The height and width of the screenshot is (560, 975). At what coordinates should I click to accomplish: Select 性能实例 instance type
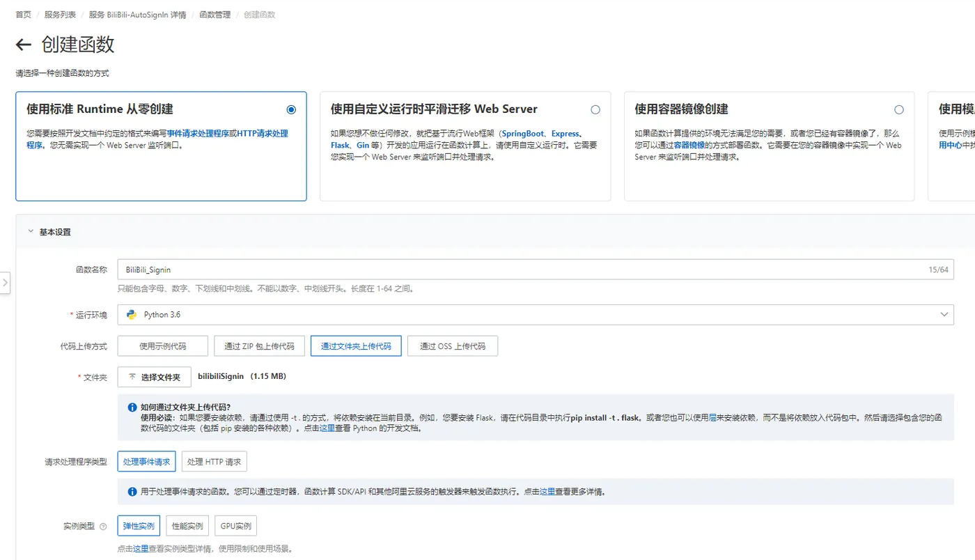click(x=187, y=526)
